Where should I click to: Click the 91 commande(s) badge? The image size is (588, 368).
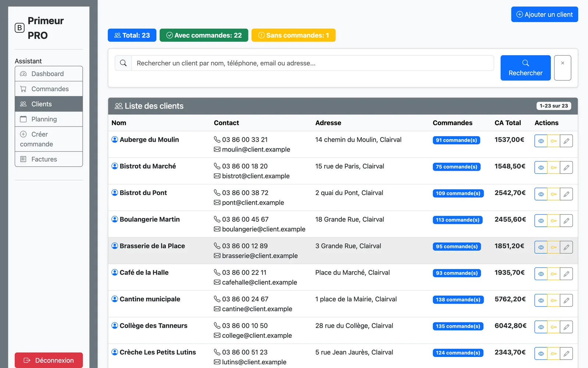tap(456, 140)
